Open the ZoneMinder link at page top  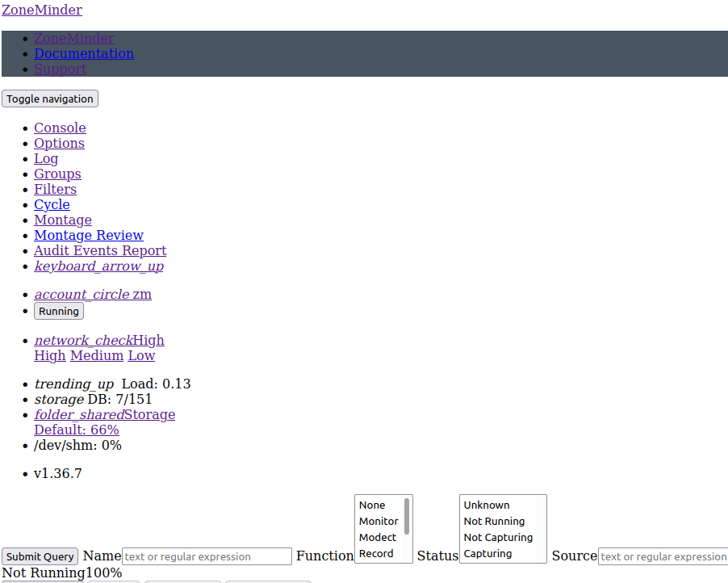click(42, 10)
